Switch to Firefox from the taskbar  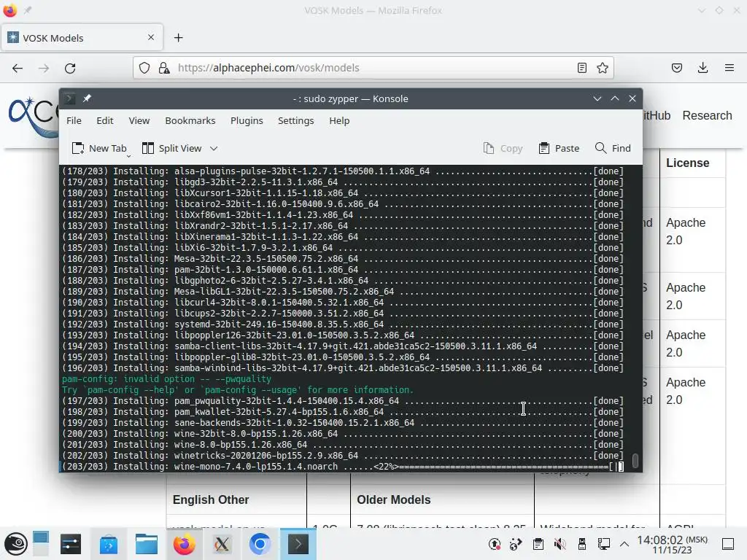click(184, 544)
